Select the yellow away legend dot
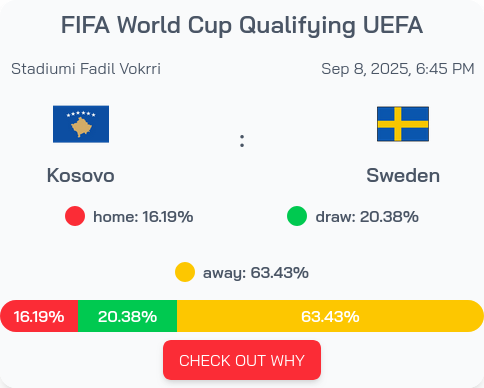 click(185, 272)
